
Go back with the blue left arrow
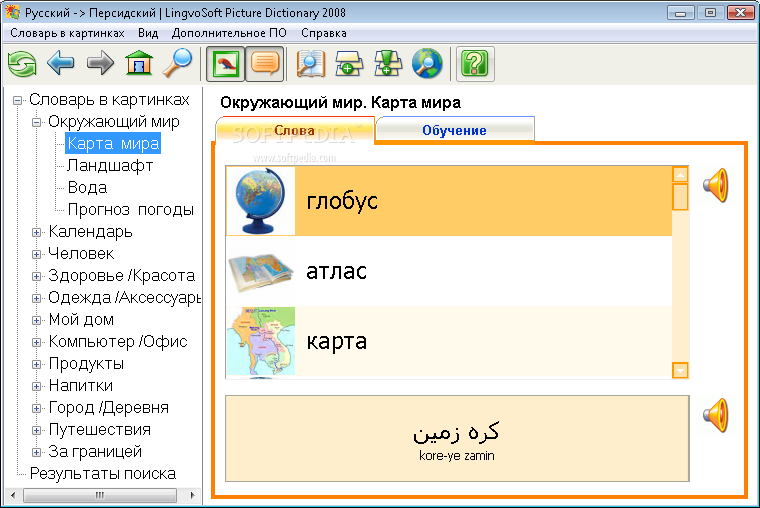tap(61, 63)
